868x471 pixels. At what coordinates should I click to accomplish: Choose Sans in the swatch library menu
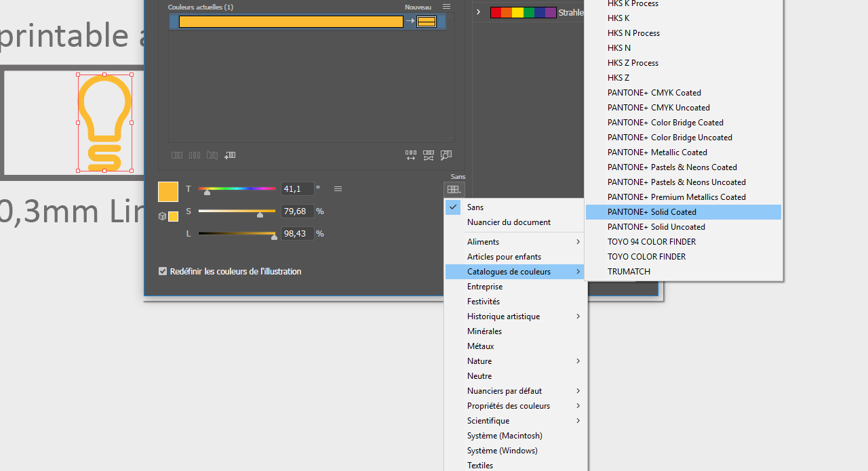point(515,207)
